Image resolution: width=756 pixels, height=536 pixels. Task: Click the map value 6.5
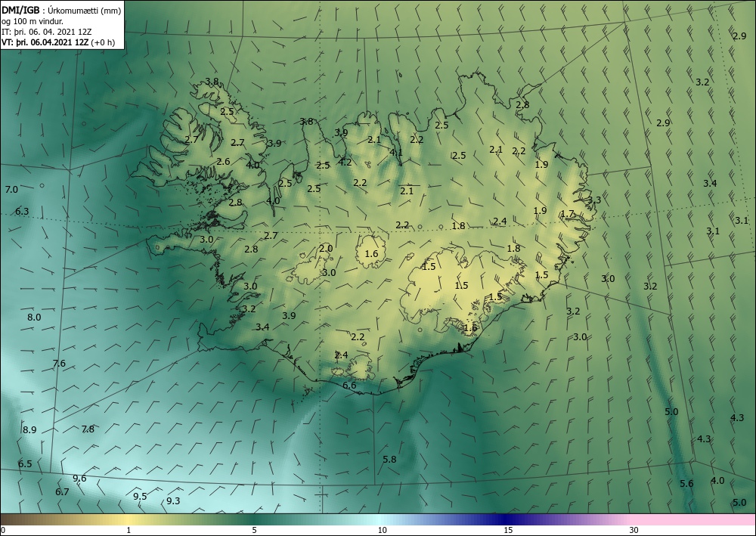(25, 463)
